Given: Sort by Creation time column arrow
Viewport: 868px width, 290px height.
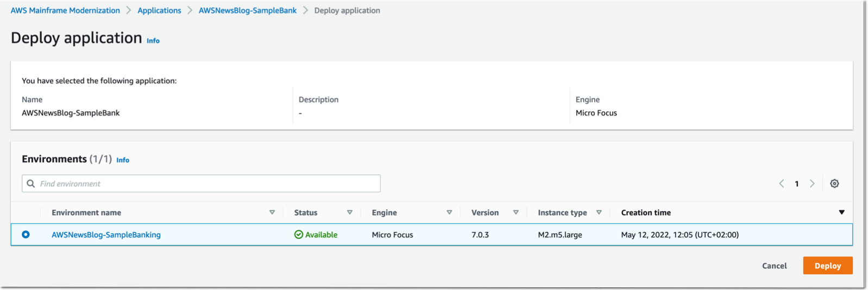Looking at the screenshot, I should coord(841,212).
